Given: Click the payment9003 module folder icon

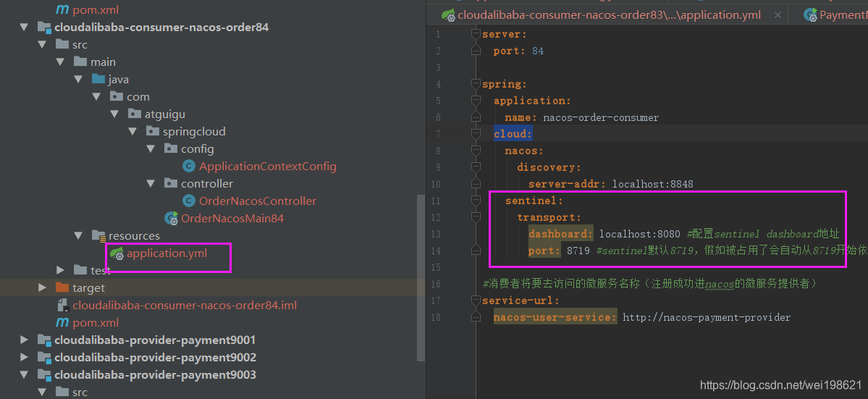Looking at the screenshot, I should click(44, 374).
